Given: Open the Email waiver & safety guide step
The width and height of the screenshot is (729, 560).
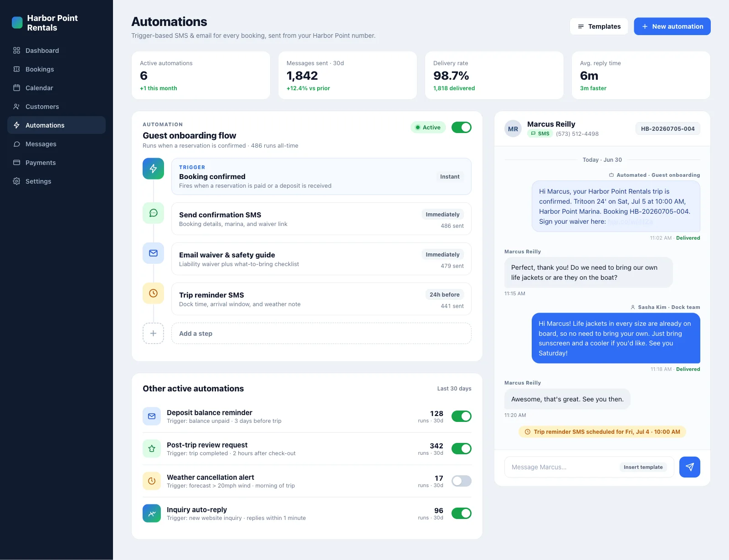Looking at the screenshot, I should tap(321, 259).
